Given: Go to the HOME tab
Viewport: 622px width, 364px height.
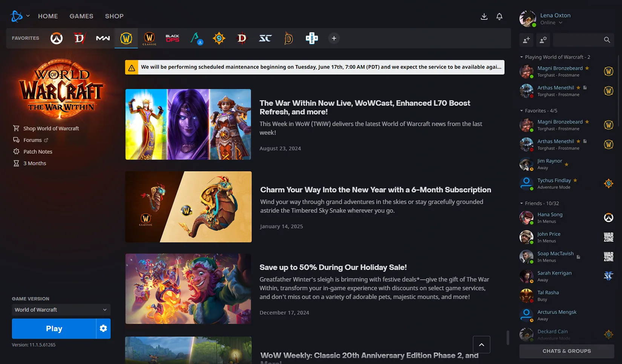Looking at the screenshot, I should click(48, 16).
